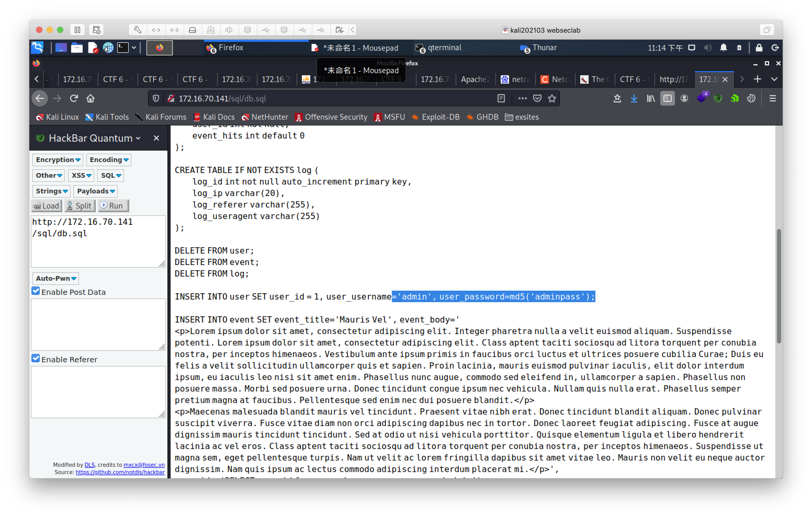Close the active 172.16 tab
Screen dimensions: 812x517
coord(725,79)
